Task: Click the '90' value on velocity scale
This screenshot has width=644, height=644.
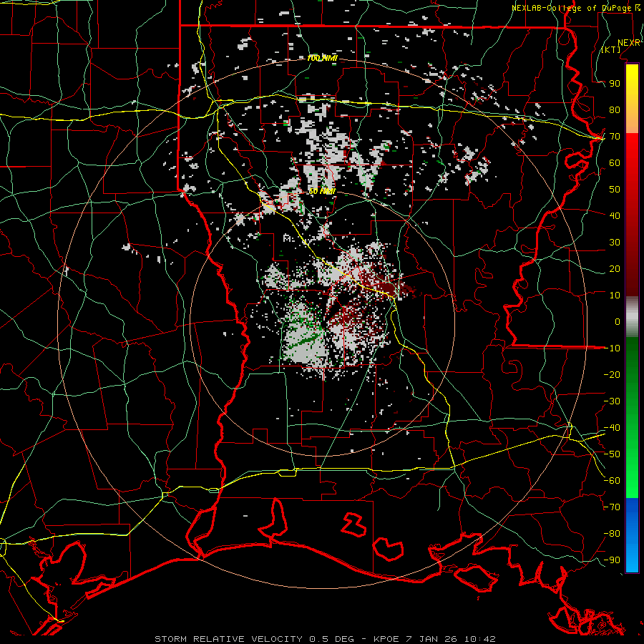Action: [615, 84]
